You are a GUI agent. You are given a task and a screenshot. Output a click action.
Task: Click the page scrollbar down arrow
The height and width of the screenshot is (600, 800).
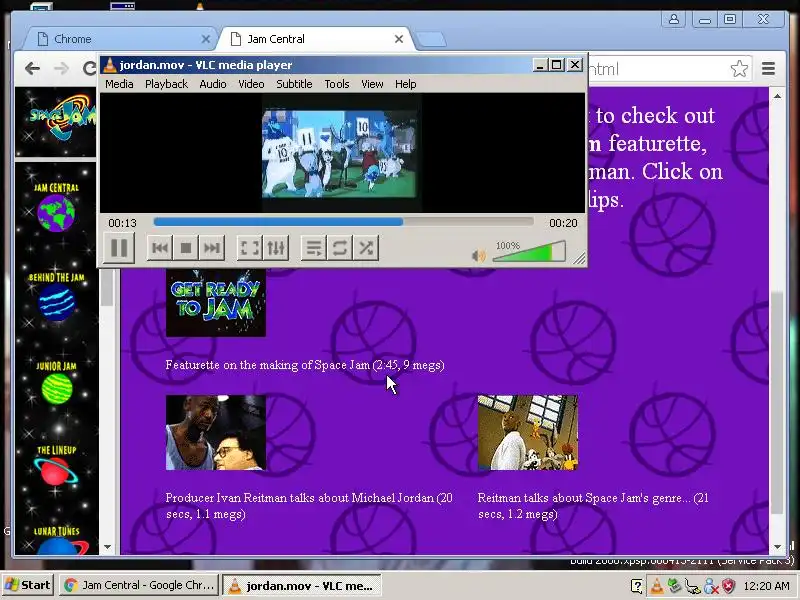coord(777,546)
